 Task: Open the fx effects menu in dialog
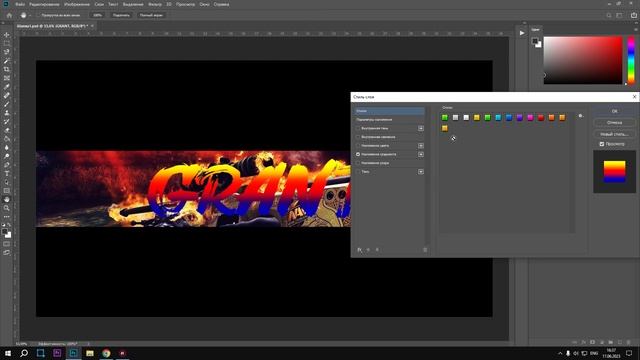360,250
